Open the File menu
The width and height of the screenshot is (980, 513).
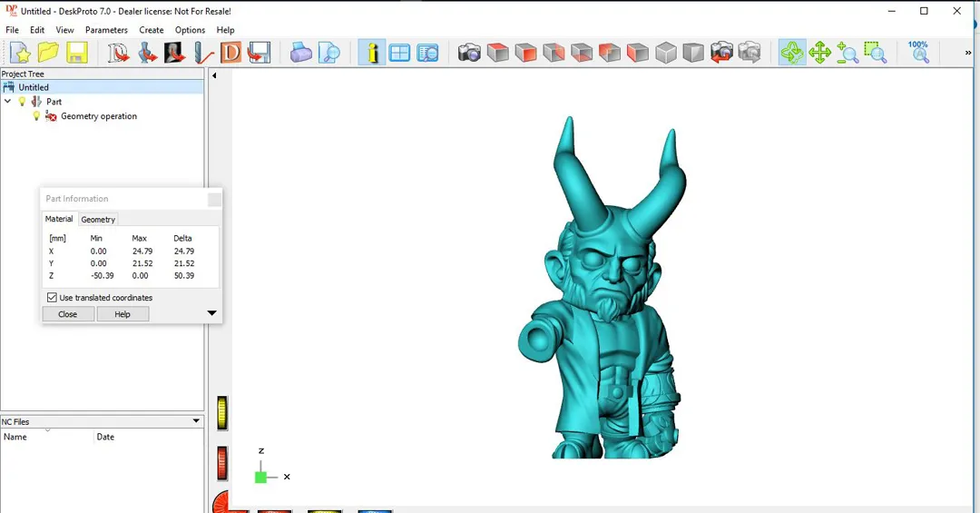(12, 30)
